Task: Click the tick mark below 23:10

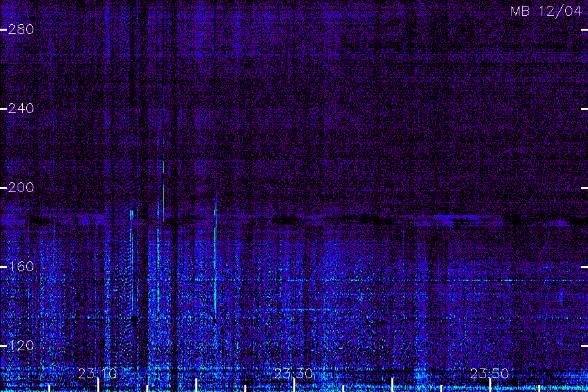Action: click(x=98, y=385)
